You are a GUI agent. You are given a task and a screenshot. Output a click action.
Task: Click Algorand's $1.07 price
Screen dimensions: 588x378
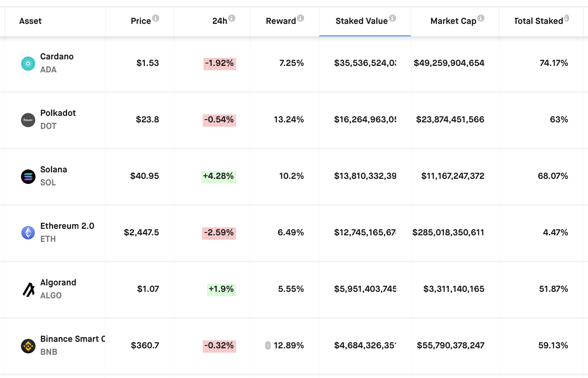[x=148, y=289]
